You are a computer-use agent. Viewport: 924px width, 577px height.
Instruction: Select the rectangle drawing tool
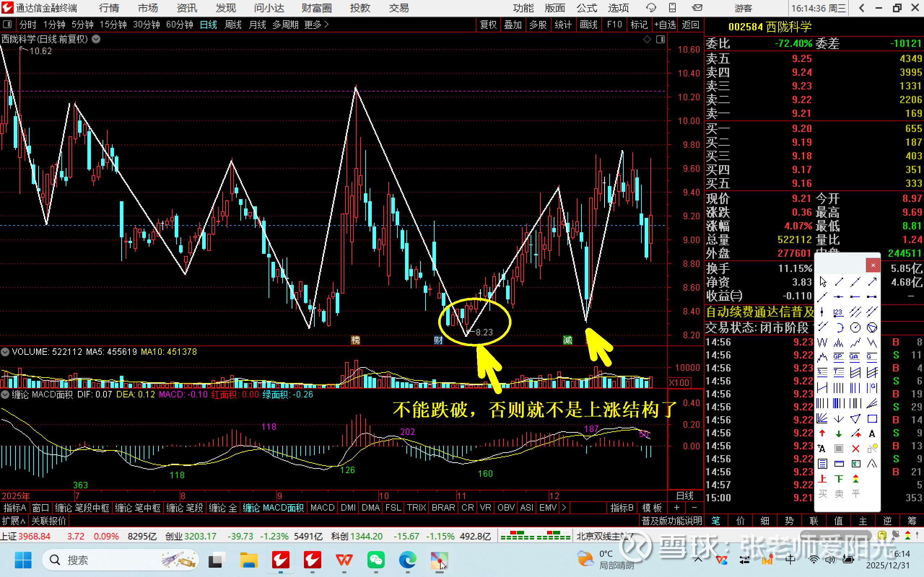pos(872,419)
